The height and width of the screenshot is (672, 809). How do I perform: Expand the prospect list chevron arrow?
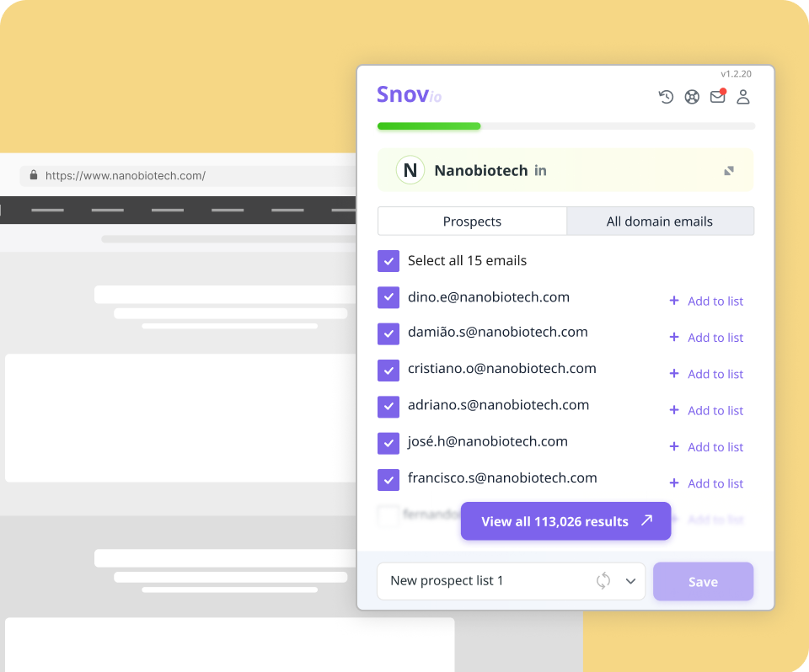[x=630, y=581]
